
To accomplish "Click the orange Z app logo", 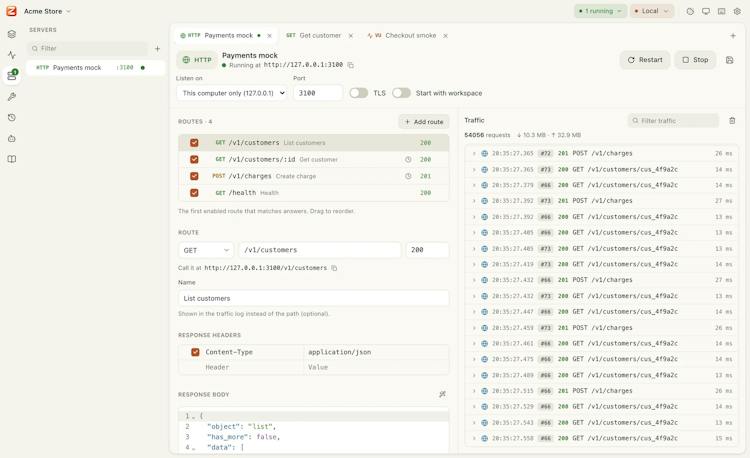I will point(11,11).
